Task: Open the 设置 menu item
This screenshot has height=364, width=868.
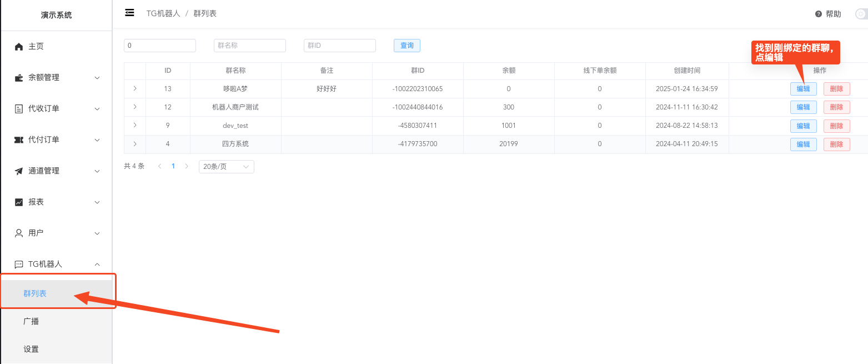Action: pos(32,349)
